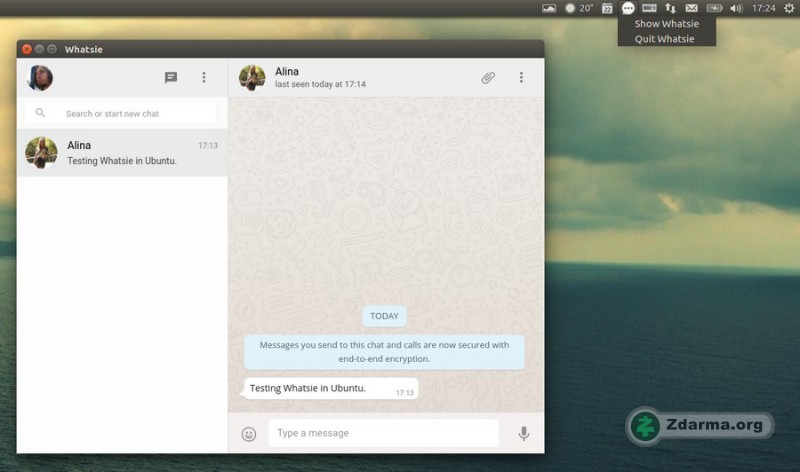The image size is (800, 472).
Task: Click the Type a message field
Action: coord(383,433)
